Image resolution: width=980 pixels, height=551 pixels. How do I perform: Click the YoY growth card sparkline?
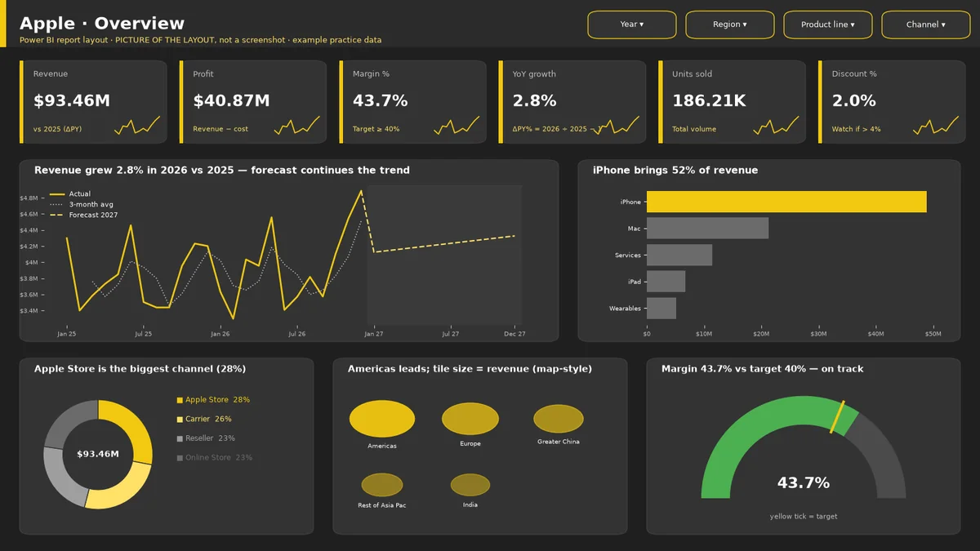tap(617, 126)
